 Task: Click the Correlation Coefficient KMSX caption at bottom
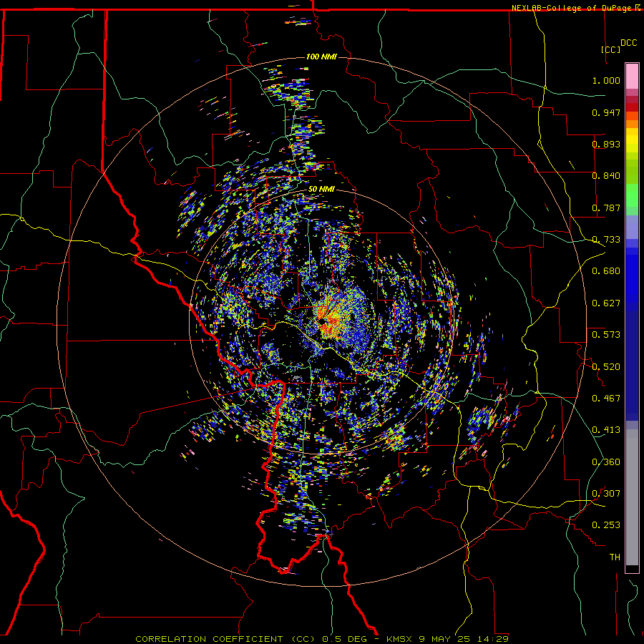coord(322,639)
